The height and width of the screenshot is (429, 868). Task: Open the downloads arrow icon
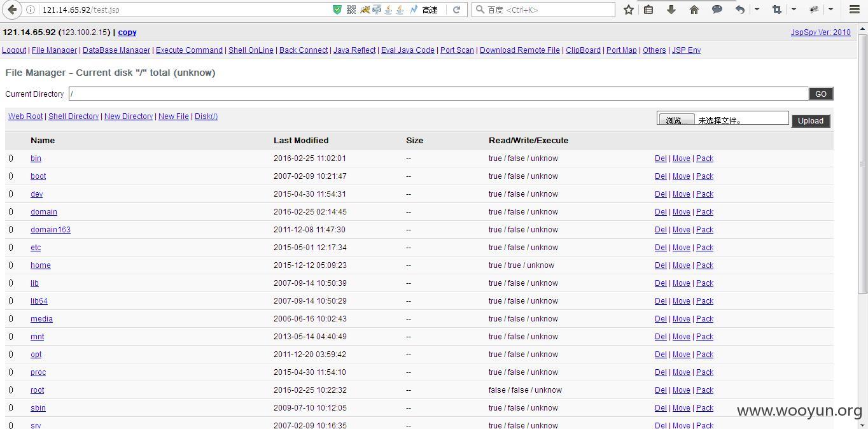(671, 10)
